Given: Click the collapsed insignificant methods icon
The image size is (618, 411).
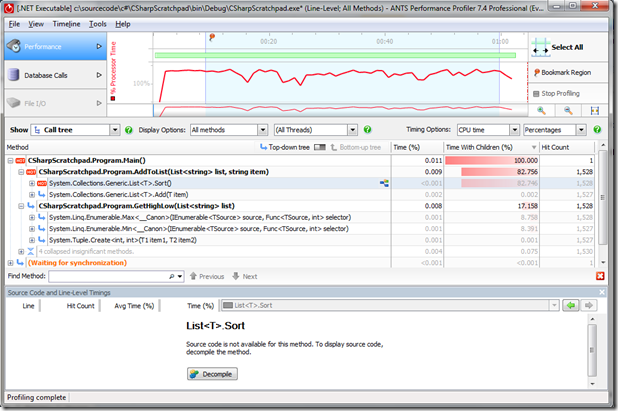Looking at the screenshot, I should point(31,251).
